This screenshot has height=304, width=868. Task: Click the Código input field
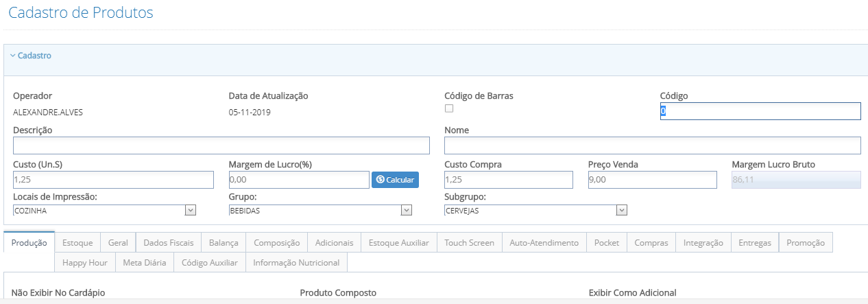760,111
